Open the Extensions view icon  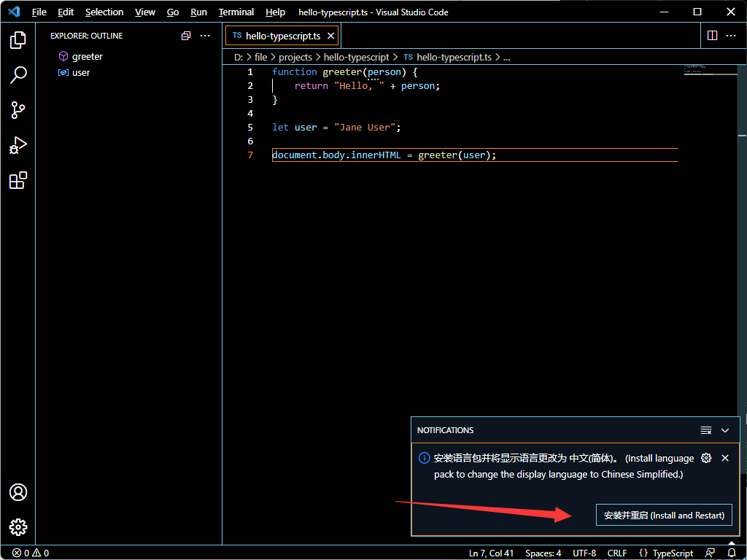pyautogui.click(x=18, y=180)
